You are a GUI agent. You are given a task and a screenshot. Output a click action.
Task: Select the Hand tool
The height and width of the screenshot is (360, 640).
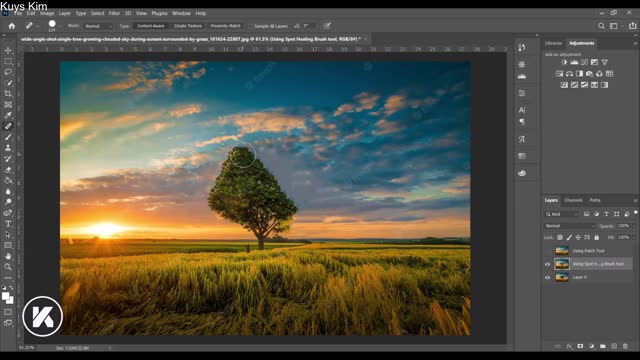pyautogui.click(x=8, y=256)
